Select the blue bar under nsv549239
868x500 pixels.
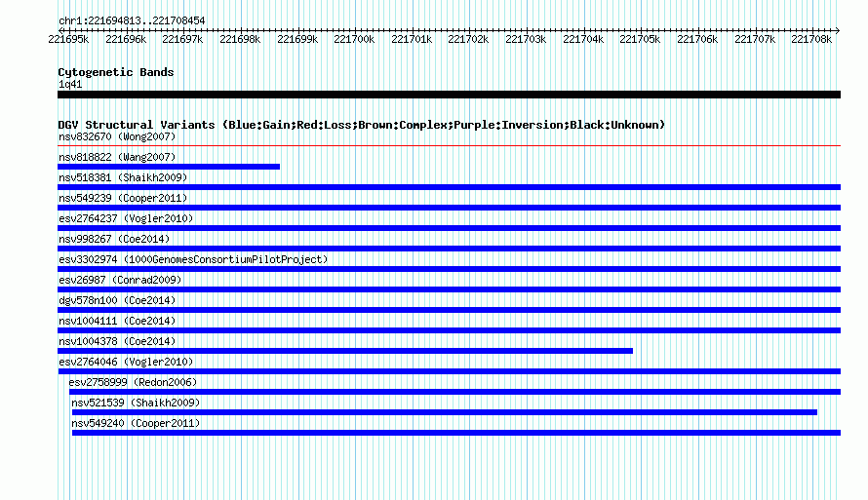pos(449,208)
